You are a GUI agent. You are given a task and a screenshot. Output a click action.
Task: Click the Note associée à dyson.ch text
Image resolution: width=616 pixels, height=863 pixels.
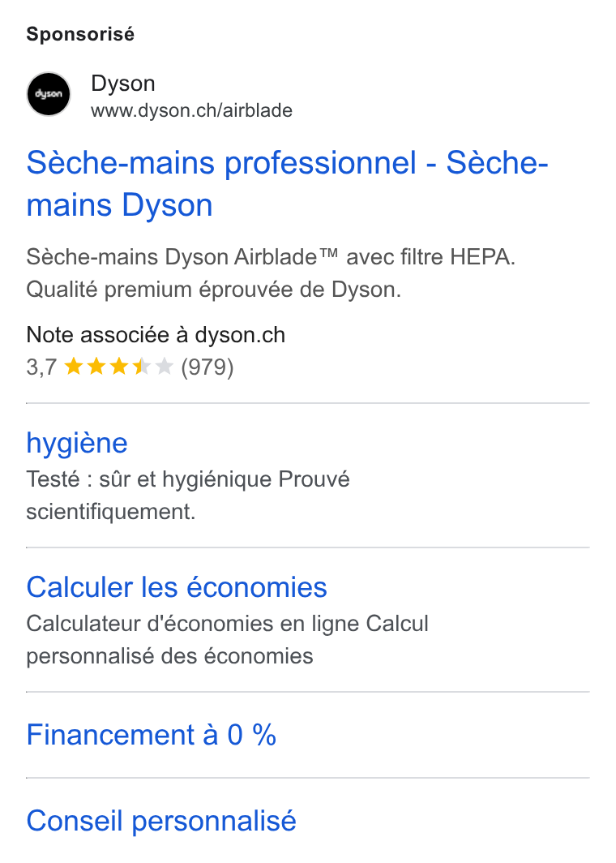point(156,335)
